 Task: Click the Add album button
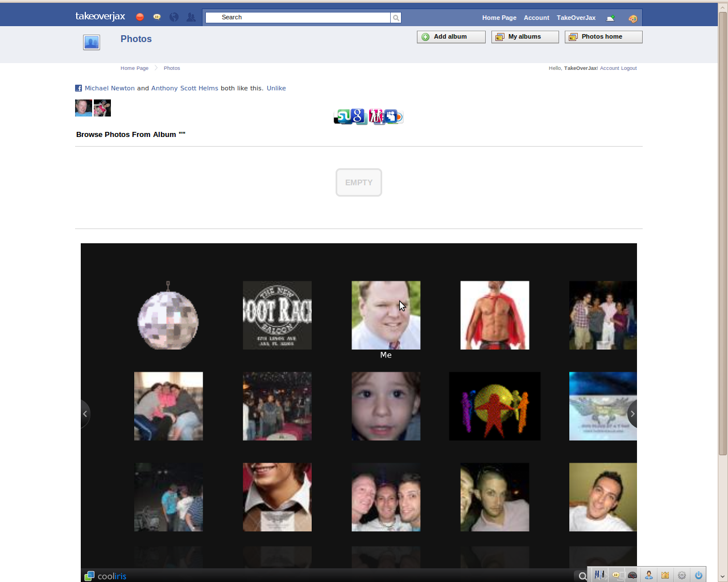click(451, 37)
